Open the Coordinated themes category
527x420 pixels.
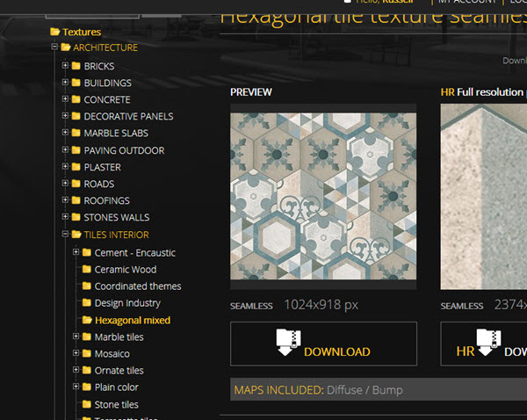pos(138,286)
